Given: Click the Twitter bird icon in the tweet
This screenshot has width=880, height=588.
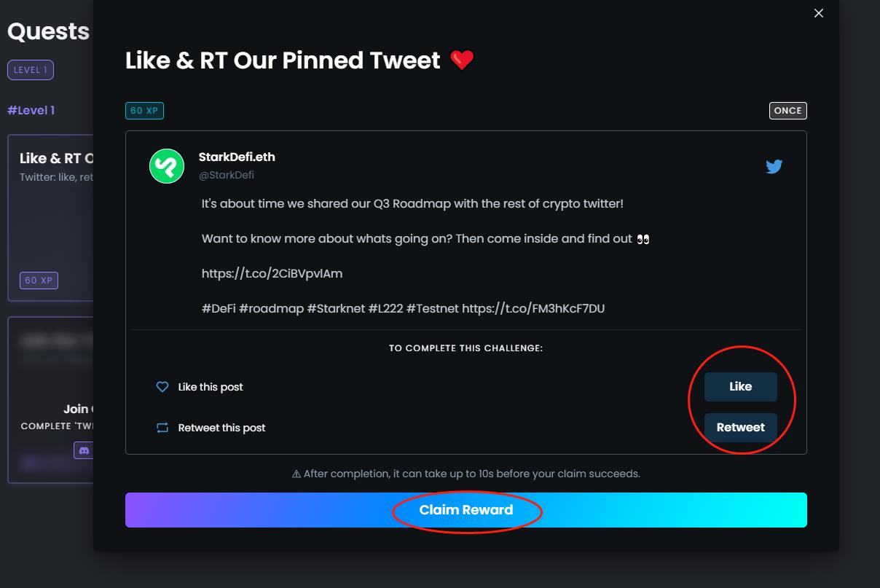Looking at the screenshot, I should click(x=774, y=166).
